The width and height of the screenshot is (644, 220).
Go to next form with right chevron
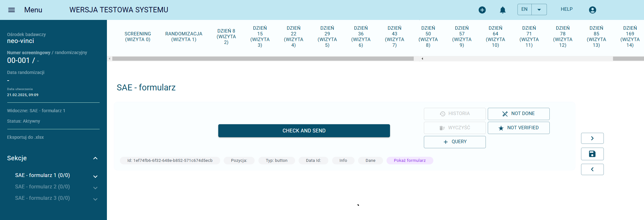point(592,138)
